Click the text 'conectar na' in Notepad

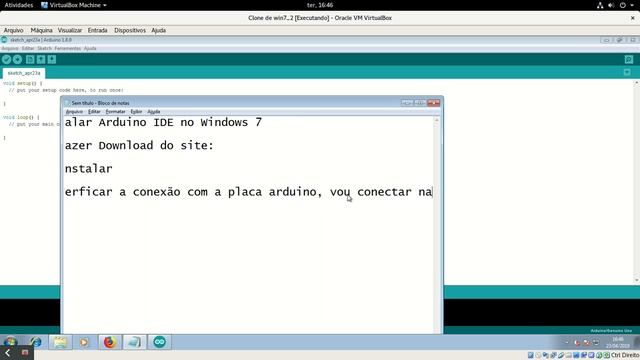(x=395, y=192)
